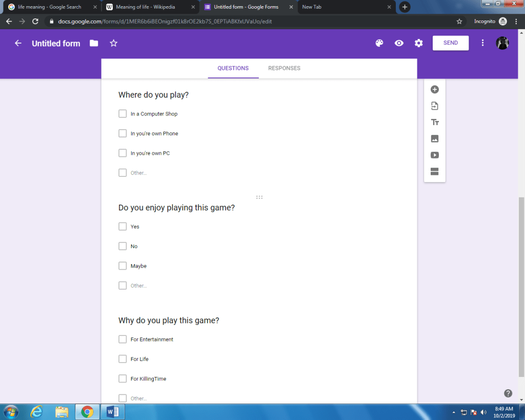Image resolution: width=525 pixels, height=420 pixels.
Task: Add title and description icon
Action: (435, 123)
